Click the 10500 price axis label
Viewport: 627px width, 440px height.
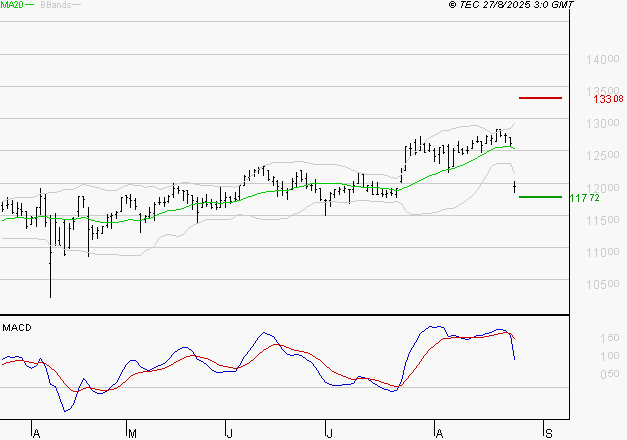(x=603, y=284)
